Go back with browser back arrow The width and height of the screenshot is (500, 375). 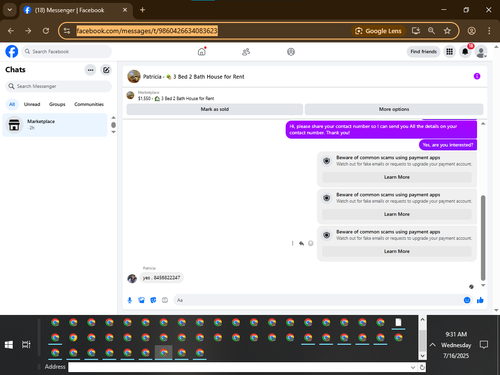pos(11,31)
